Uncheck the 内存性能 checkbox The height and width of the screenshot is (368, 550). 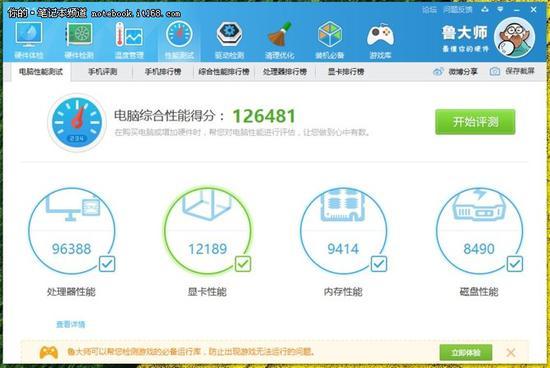tap(379, 264)
